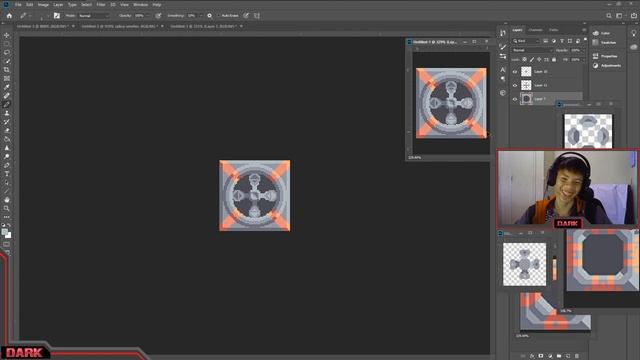This screenshot has height=360, width=640.
Task: Click the Help menu
Action: (x=157, y=4)
